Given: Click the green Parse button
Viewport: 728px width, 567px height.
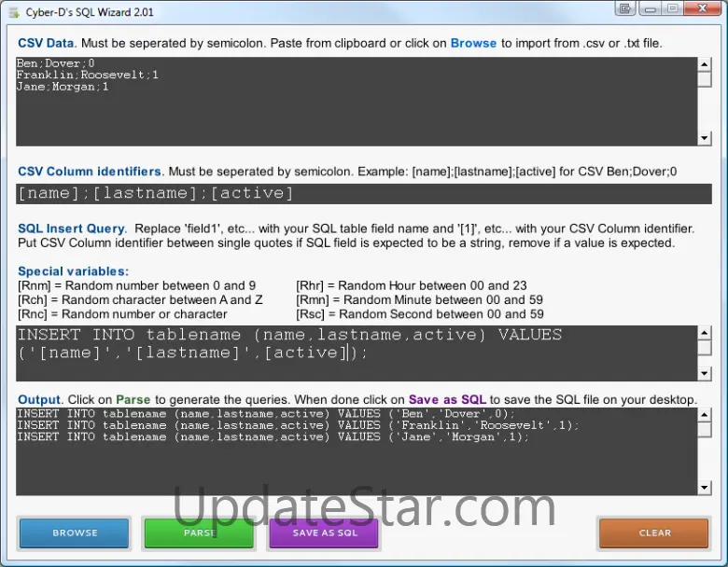Looking at the screenshot, I should click(x=199, y=533).
